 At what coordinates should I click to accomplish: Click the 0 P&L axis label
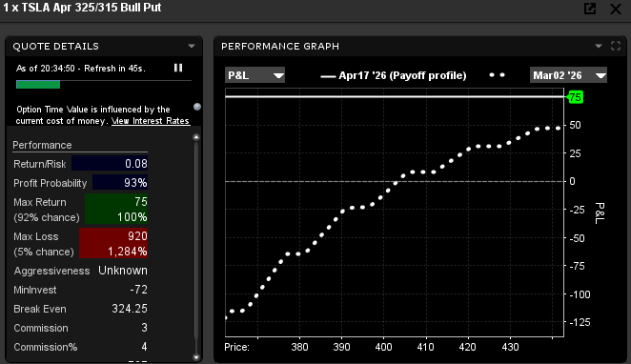point(572,181)
